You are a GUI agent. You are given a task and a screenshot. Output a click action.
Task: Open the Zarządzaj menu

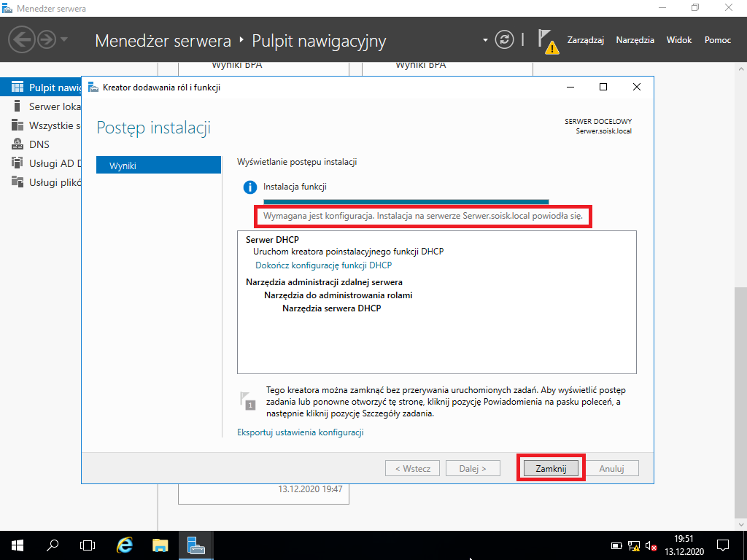click(585, 40)
